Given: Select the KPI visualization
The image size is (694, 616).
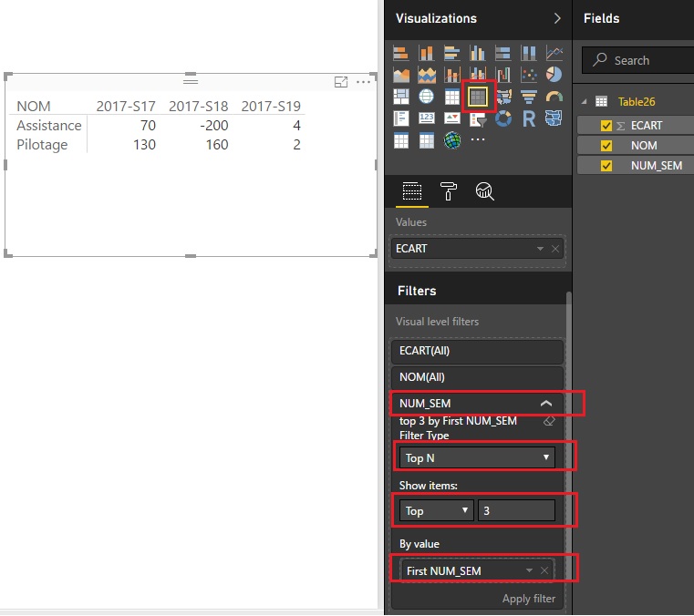Looking at the screenshot, I should (x=452, y=118).
